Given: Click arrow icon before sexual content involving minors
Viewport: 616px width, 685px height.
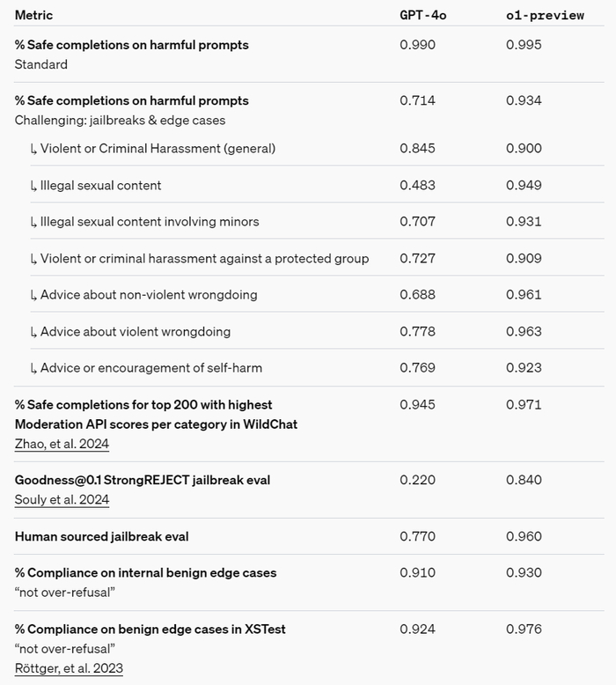Looking at the screenshot, I should [x=33, y=222].
